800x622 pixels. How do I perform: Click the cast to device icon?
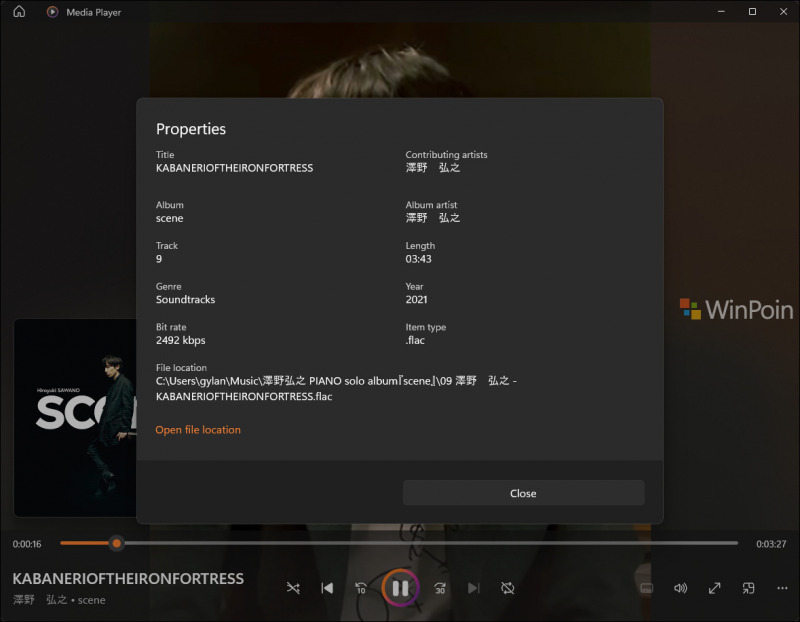pos(646,588)
